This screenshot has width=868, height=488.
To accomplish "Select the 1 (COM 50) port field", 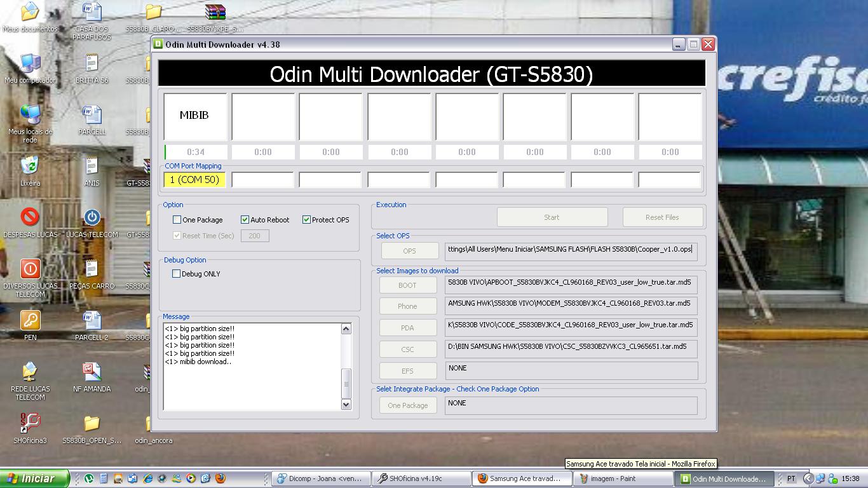I will click(194, 180).
